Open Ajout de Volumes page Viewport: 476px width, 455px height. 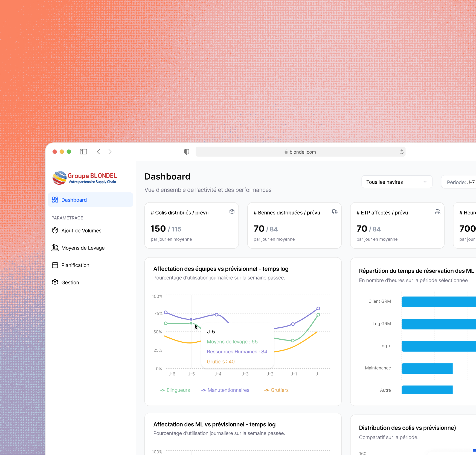pyautogui.click(x=81, y=231)
